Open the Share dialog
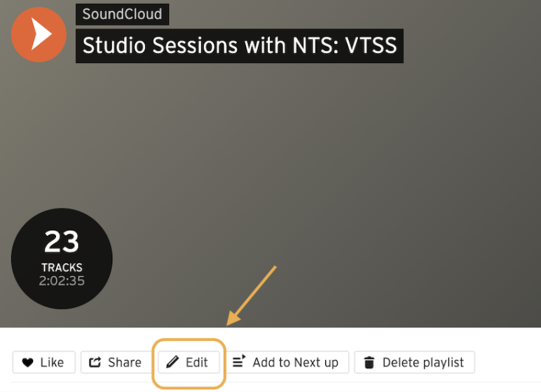Viewport: 541px width, 392px height. 115,362
